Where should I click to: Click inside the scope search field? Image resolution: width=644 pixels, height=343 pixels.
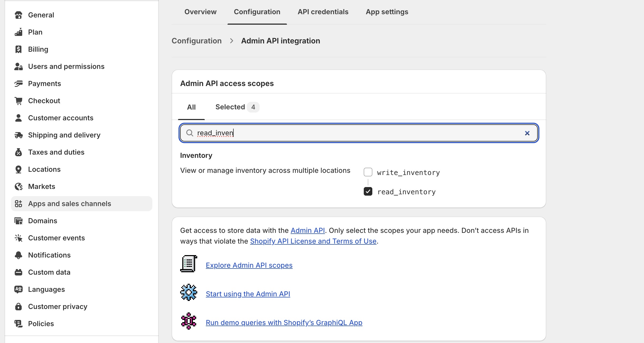348,133
